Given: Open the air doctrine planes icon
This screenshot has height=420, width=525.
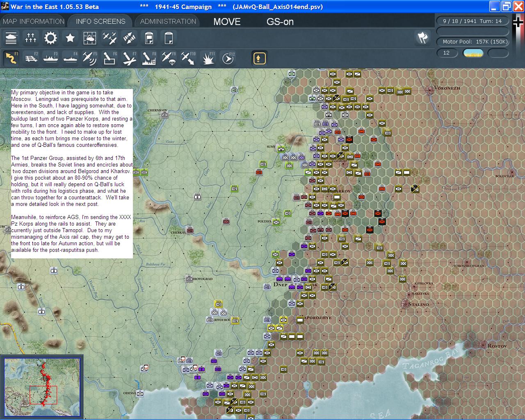Looking at the screenshot, I should (110, 38).
